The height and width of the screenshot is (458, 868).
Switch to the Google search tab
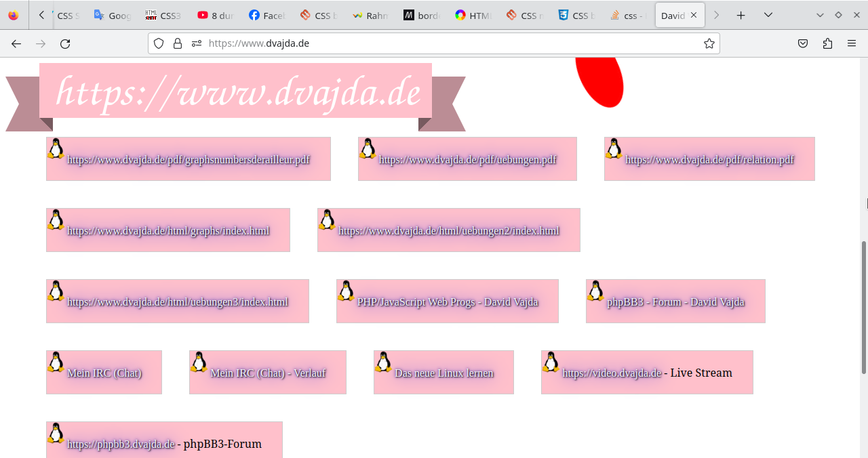(111, 14)
